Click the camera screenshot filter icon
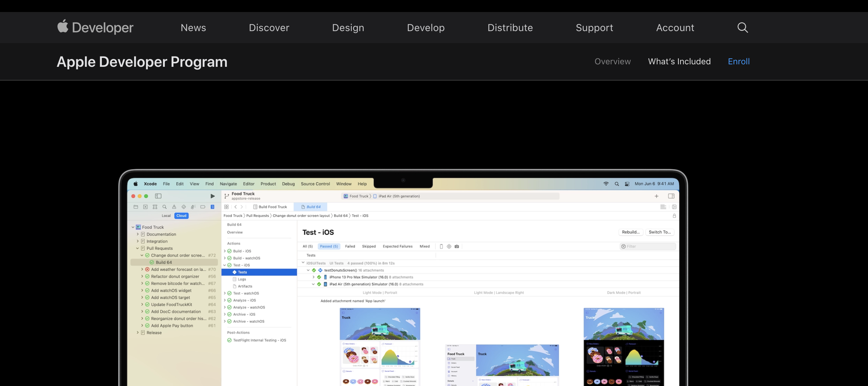The height and width of the screenshot is (386, 868). (x=457, y=246)
